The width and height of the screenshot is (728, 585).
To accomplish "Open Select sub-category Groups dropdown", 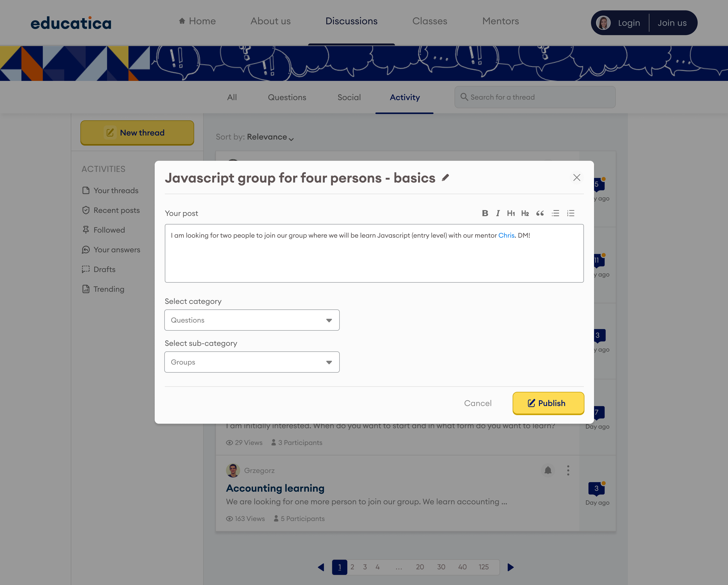I will pos(252,362).
